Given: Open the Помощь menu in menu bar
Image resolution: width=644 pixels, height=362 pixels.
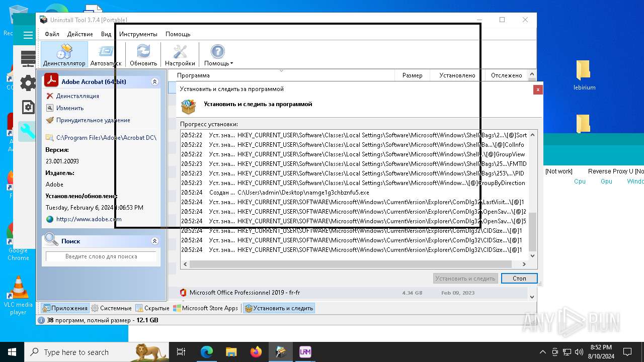Looking at the screenshot, I should [x=178, y=34].
